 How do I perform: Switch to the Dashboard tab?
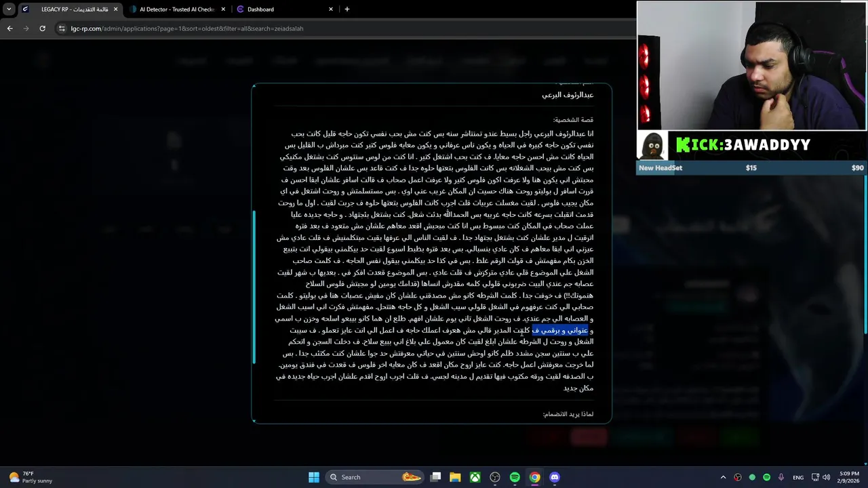[285, 9]
